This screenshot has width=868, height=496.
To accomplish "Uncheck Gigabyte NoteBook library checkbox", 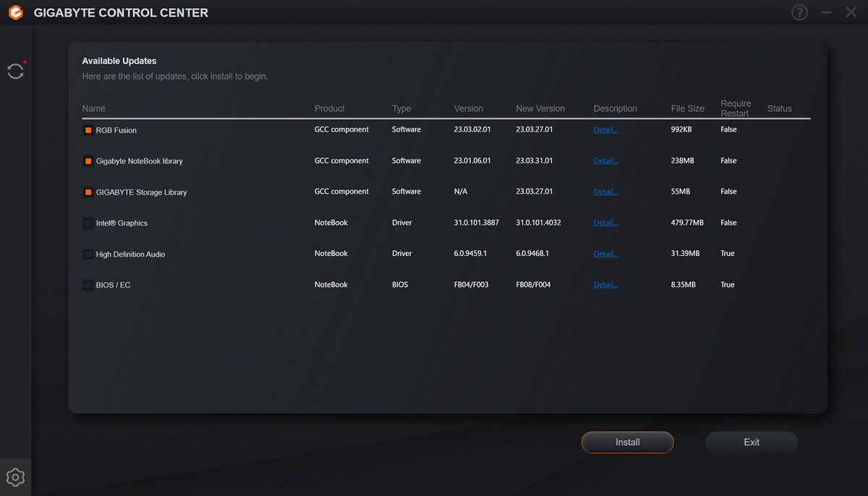I will 88,161.
